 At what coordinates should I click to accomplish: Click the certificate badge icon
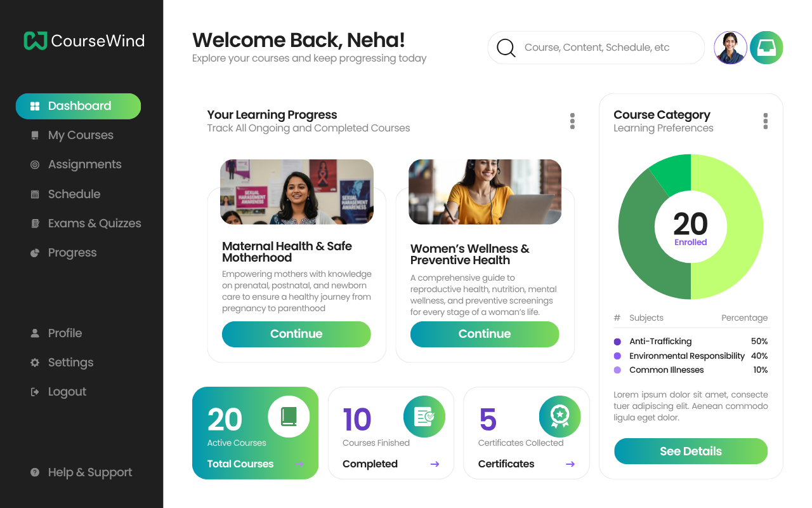point(560,417)
